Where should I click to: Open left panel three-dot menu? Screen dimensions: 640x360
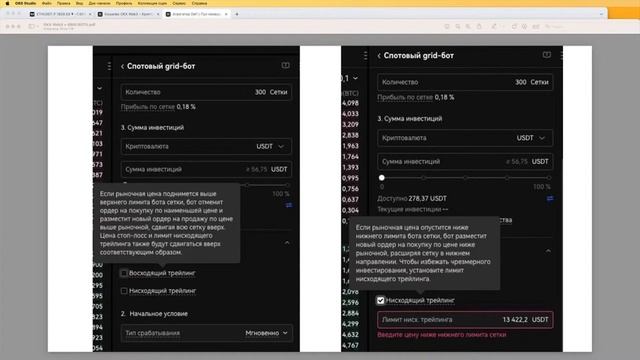(x=109, y=66)
